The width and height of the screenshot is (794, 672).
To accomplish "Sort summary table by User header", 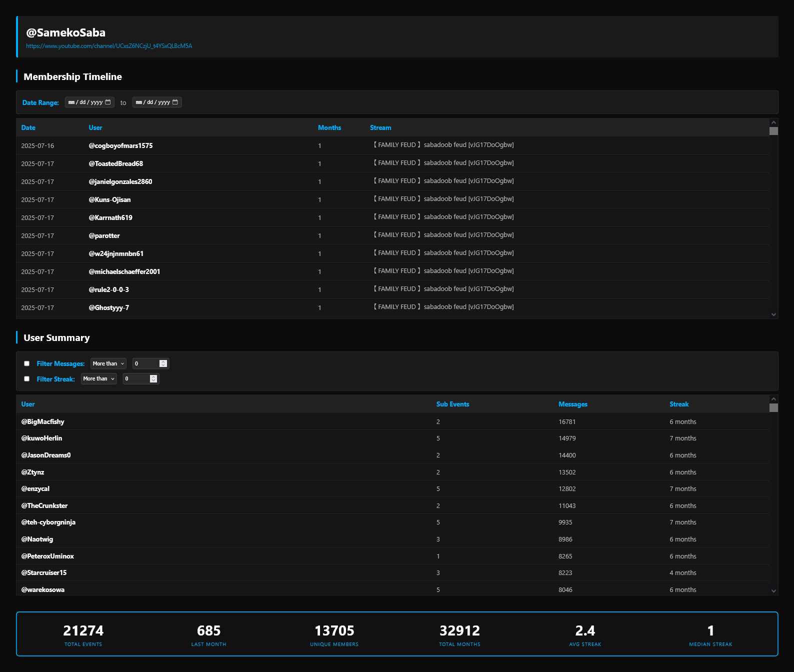I will pos(28,404).
